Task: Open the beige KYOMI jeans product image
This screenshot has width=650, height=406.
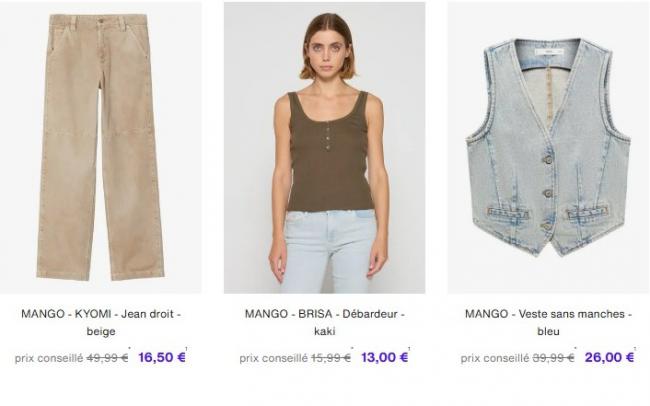Action: tap(101, 148)
